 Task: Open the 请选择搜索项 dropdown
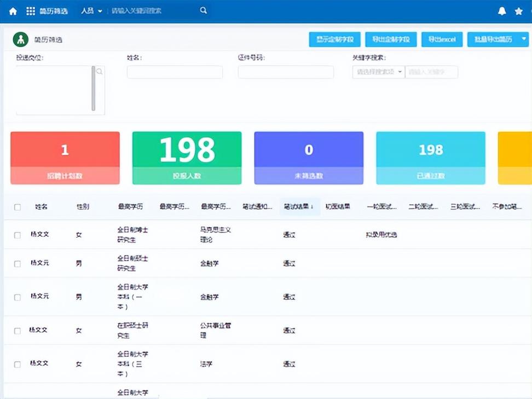pos(379,72)
